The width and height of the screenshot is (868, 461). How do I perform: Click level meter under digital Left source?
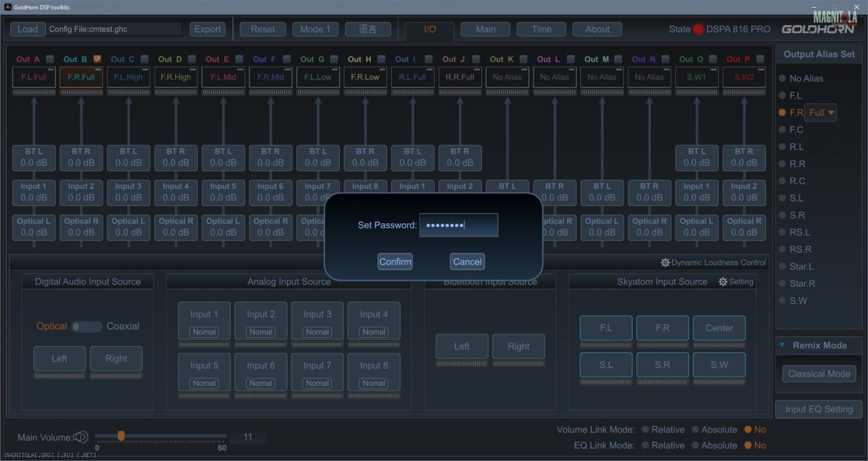60,375
